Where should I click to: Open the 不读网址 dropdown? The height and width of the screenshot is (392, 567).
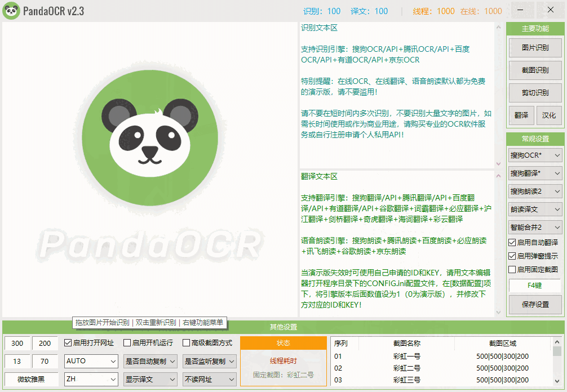click(209, 380)
